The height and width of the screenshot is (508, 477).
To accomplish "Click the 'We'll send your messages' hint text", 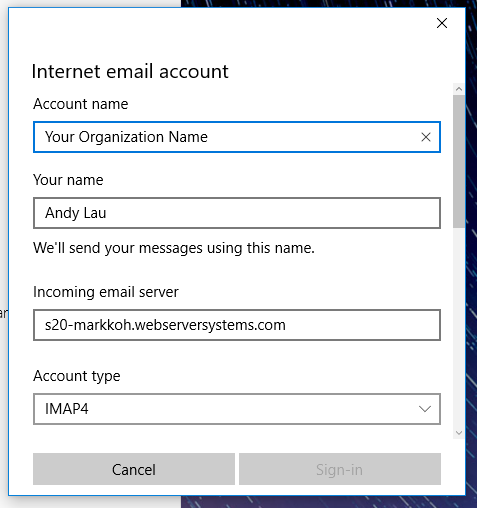I will pyautogui.click(x=174, y=248).
